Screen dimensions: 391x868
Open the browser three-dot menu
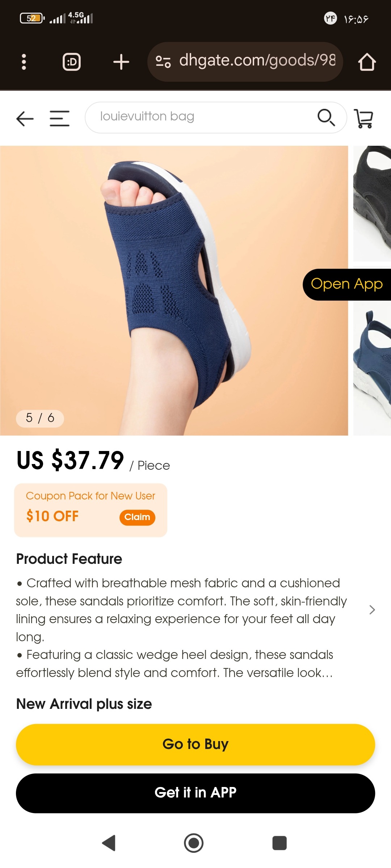pyautogui.click(x=24, y=62)
